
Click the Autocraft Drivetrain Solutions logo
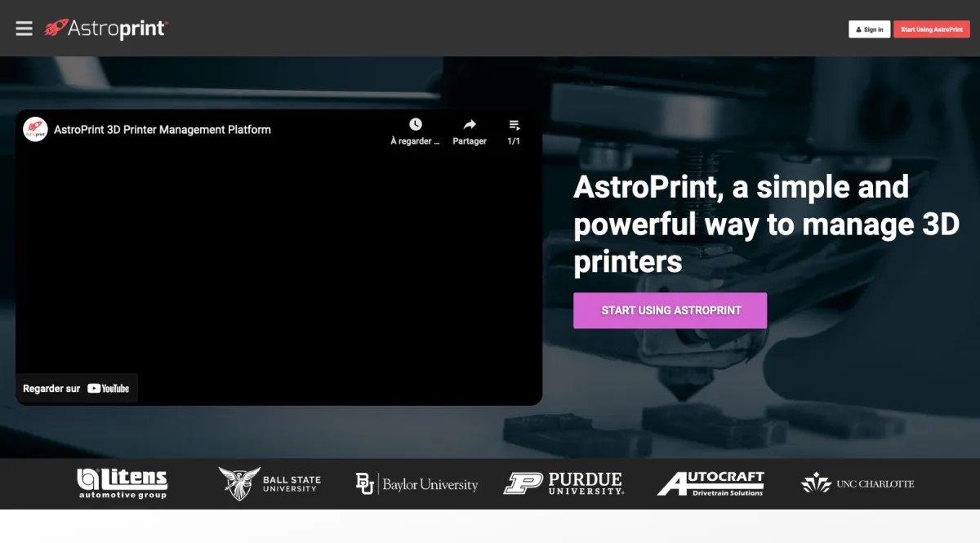(x=710, y=483)
